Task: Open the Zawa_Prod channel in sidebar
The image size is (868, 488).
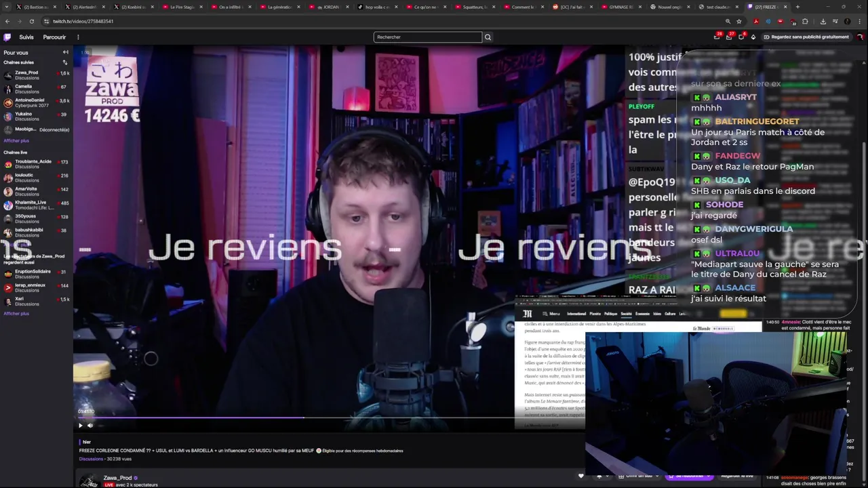Action: coord(37,75)
